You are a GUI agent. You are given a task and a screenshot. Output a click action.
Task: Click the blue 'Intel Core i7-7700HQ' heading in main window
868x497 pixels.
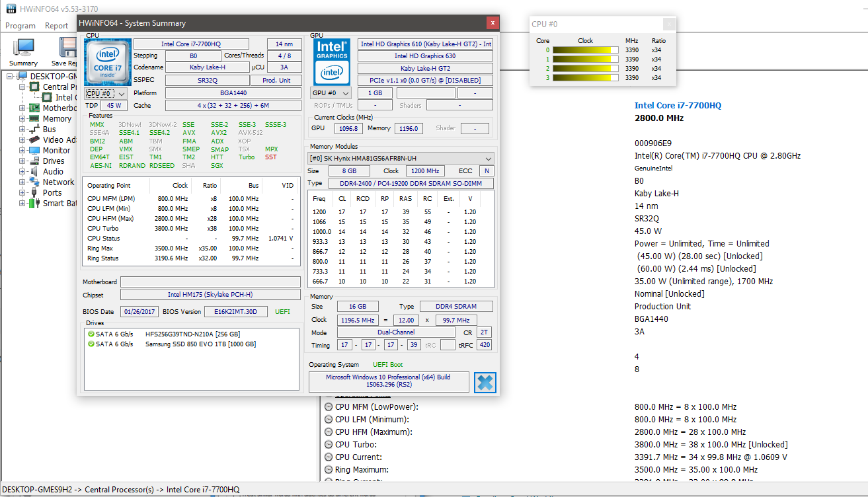point(678,105)
